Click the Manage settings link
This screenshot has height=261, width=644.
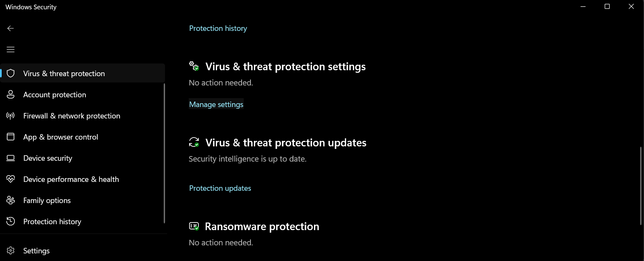coord(216,104)
